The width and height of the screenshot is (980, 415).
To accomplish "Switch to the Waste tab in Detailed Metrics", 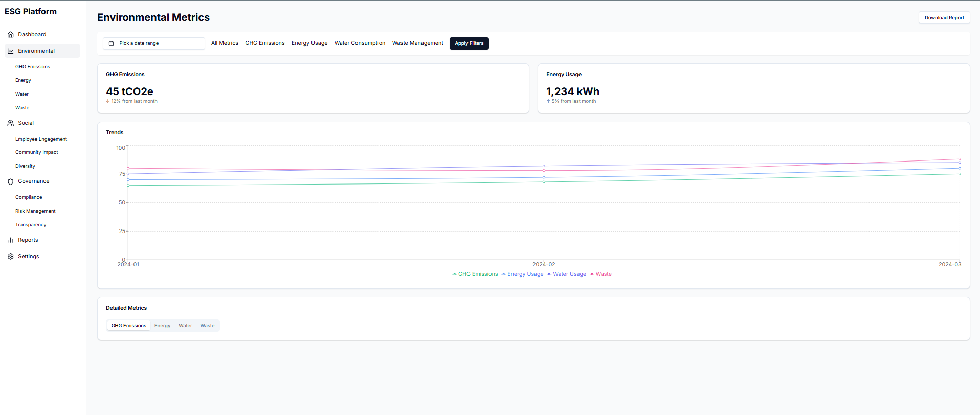I will pos(207,326).
